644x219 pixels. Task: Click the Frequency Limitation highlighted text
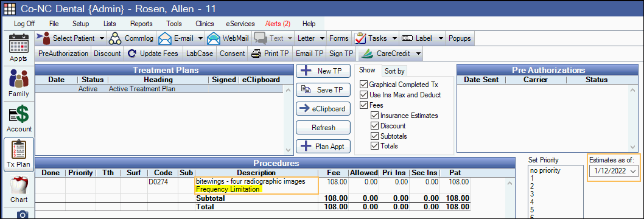pos(228,189)
